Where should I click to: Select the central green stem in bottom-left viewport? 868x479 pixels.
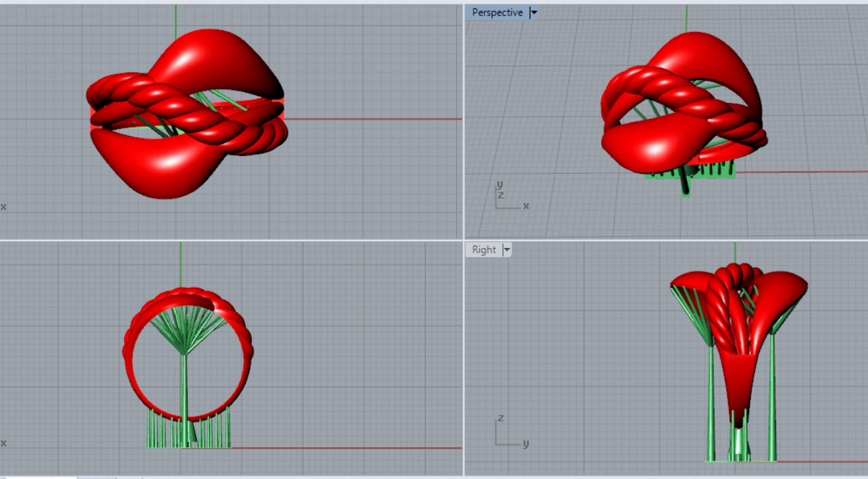tap(184, 392)
